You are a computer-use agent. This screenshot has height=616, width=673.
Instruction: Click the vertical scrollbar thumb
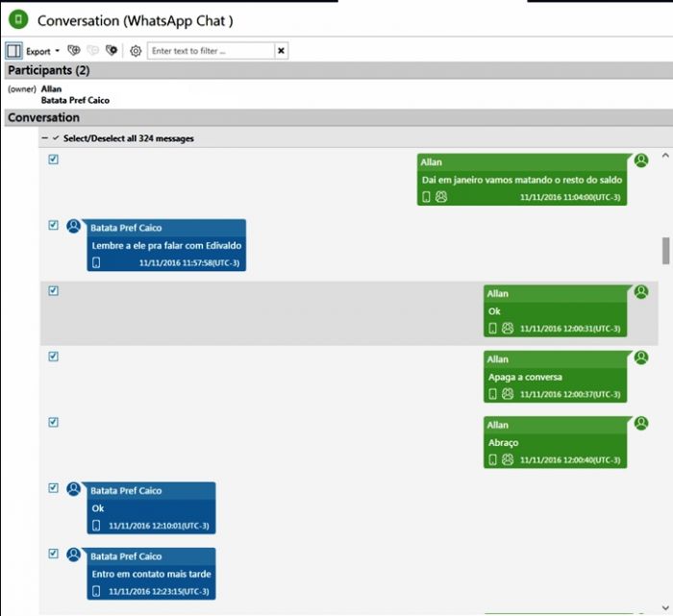(x=665, y=251)
